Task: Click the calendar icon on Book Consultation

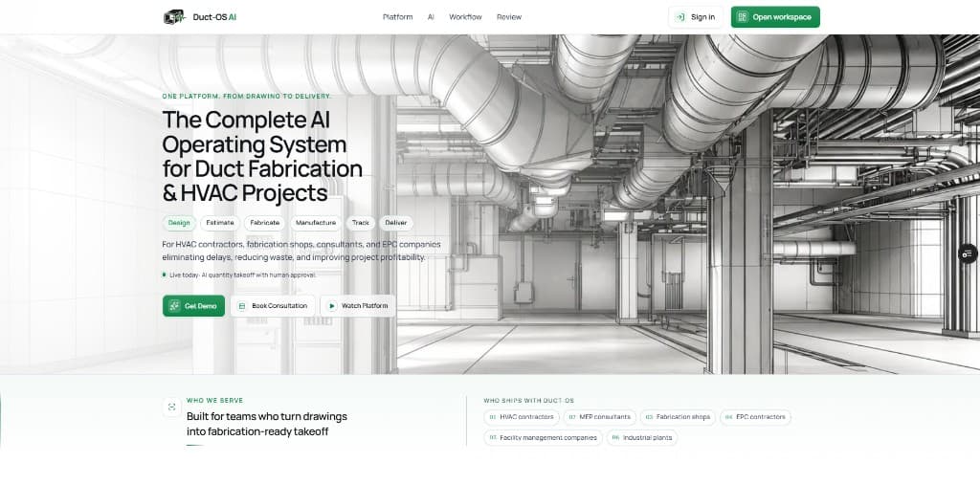Action: click(x=242, y=306)
